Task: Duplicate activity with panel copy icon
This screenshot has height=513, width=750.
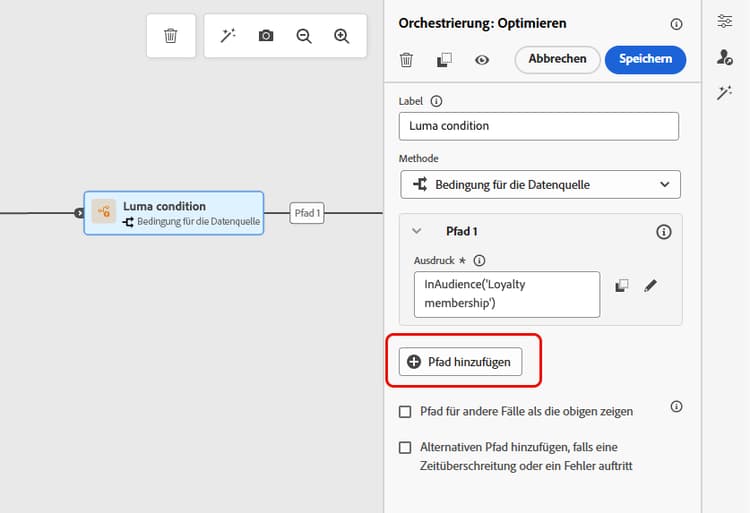Action: pyautogui.click(x=444, y=60)
